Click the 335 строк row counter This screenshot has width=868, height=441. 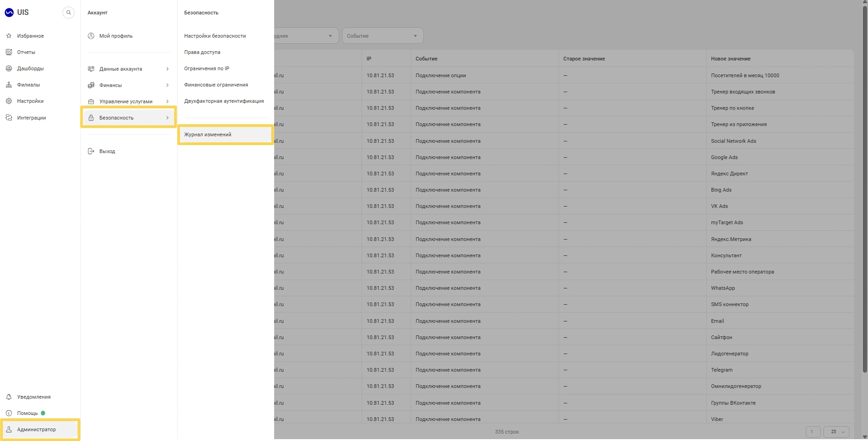(506, 432)
